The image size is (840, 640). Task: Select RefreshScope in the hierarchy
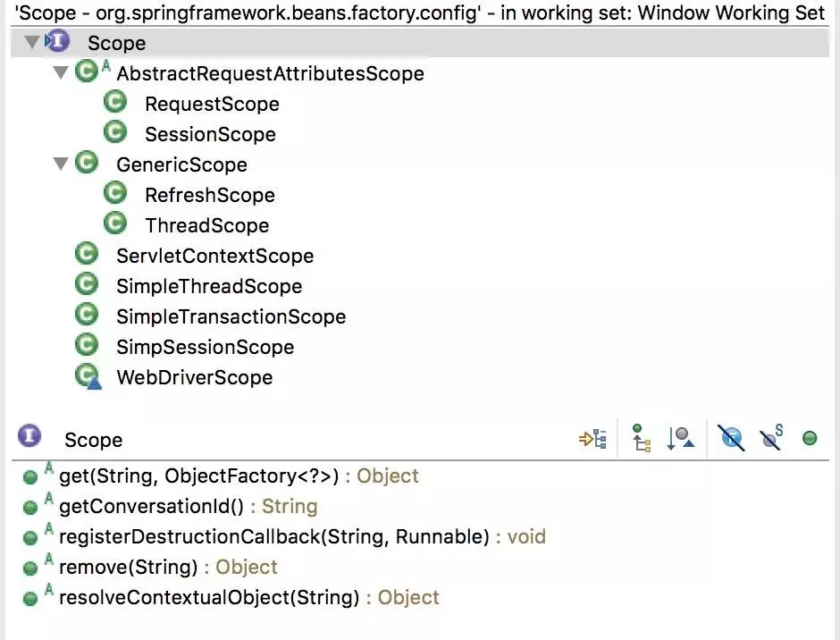209,195
